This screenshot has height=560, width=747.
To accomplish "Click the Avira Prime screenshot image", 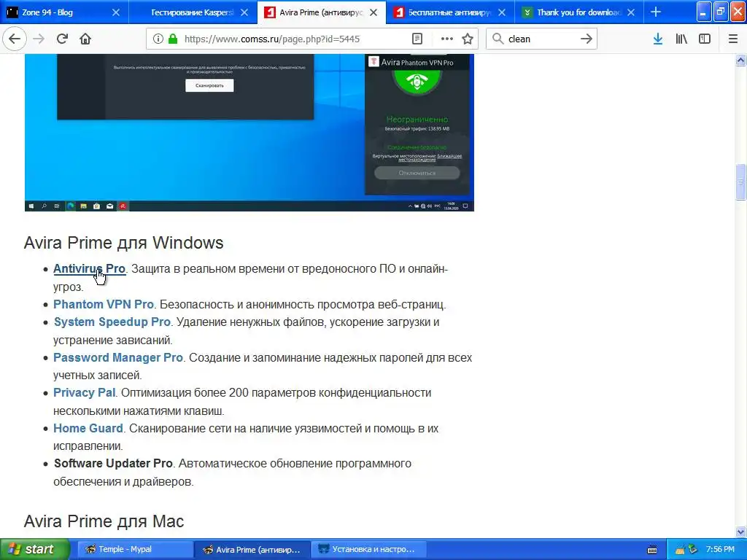I will click(249, 133).
